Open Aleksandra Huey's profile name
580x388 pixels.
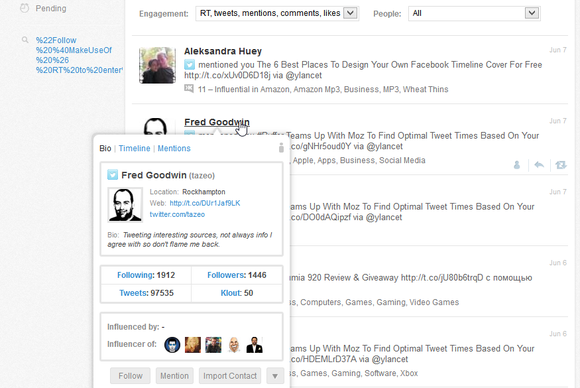(x=223, y=51)
